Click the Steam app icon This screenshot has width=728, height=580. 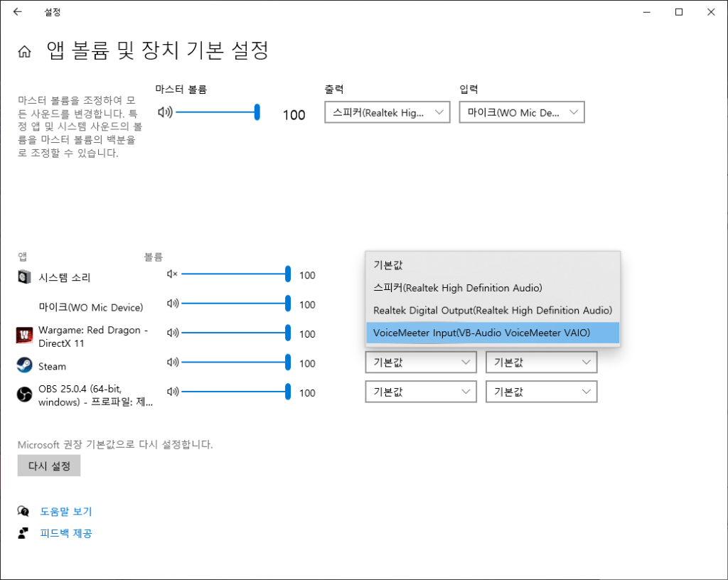tap(25, 365)
